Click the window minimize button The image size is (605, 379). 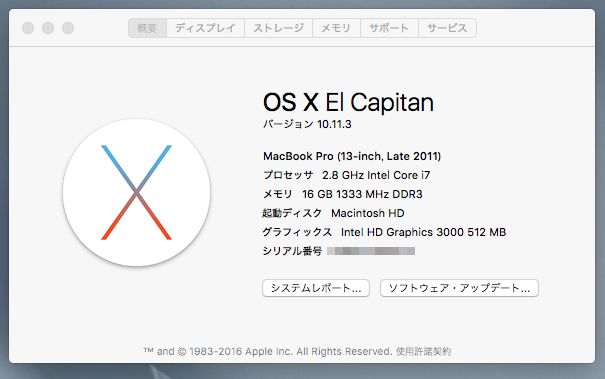(48, 28)
